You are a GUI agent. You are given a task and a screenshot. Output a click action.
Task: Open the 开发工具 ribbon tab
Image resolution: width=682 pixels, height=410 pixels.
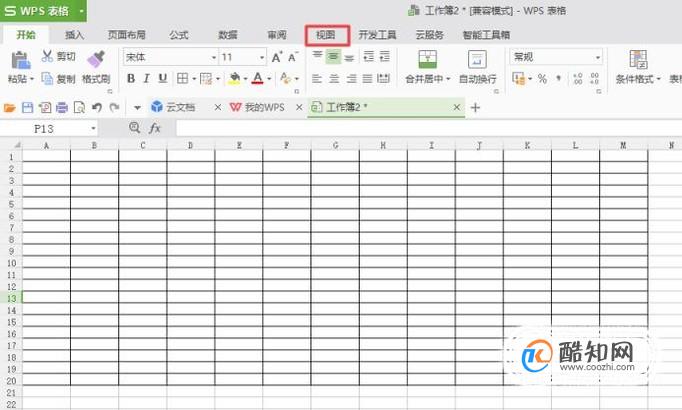pyautogui.click(x=377, y=35)
